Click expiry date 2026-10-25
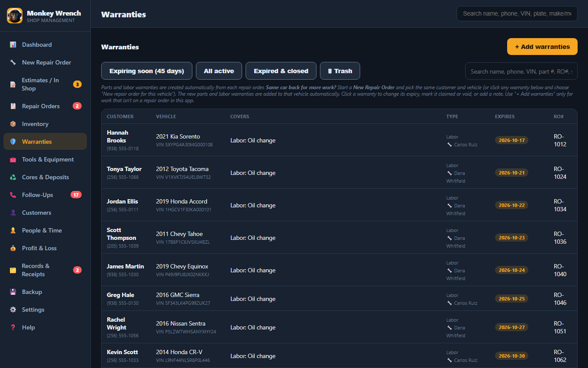 pos(511,299)
